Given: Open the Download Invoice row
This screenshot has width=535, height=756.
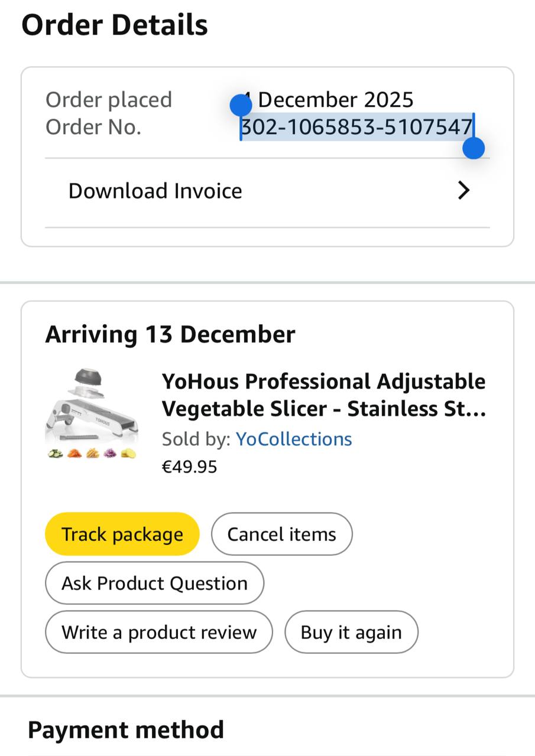Looking at the screenshot, I should click(155, 191).
